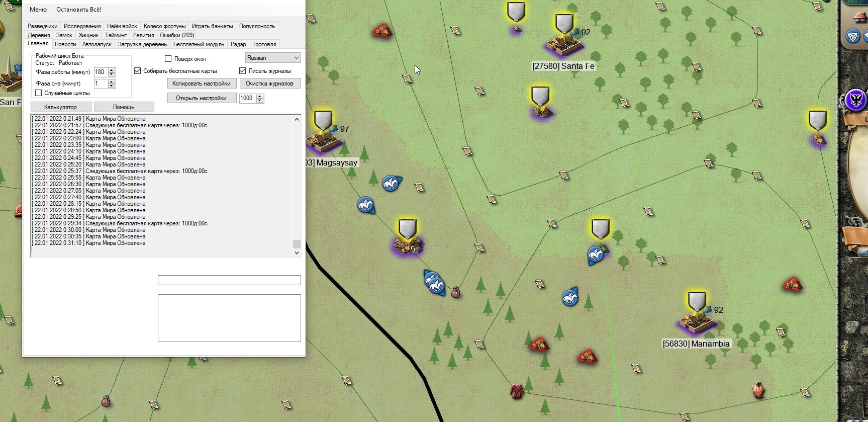Select the clay vase icon on the map

pos(758,390)
